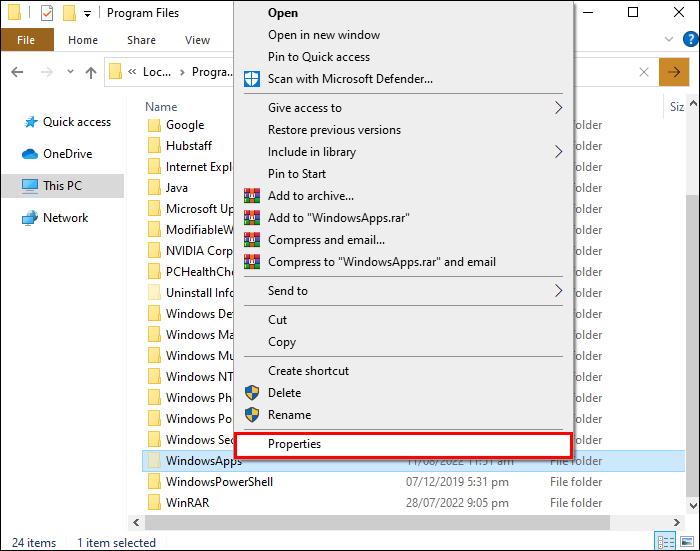Click the horizontal scrollbar right arrow
Viewport: 700px width, 551px height.
tap(677, 522)
